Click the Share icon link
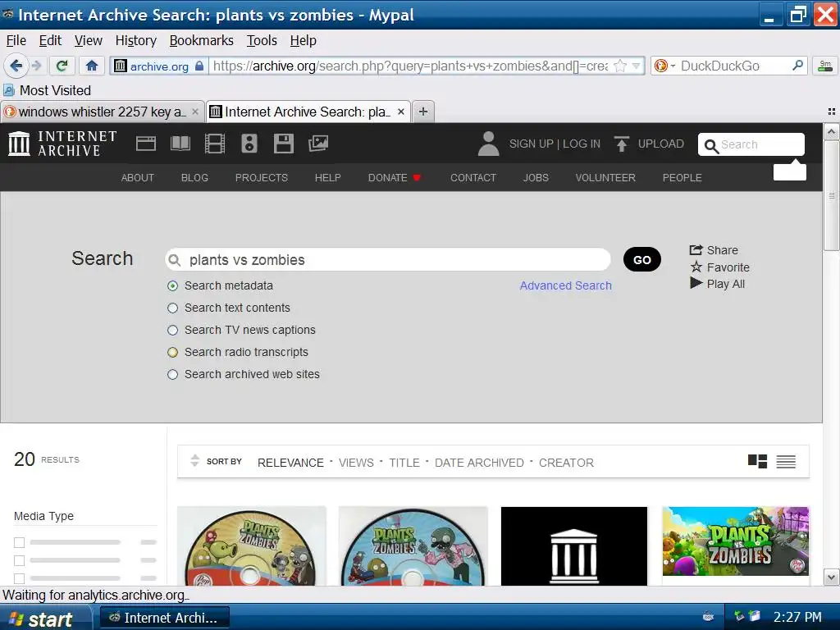Image resolution: width=840 pixels, height=630 pixels. 714,250
